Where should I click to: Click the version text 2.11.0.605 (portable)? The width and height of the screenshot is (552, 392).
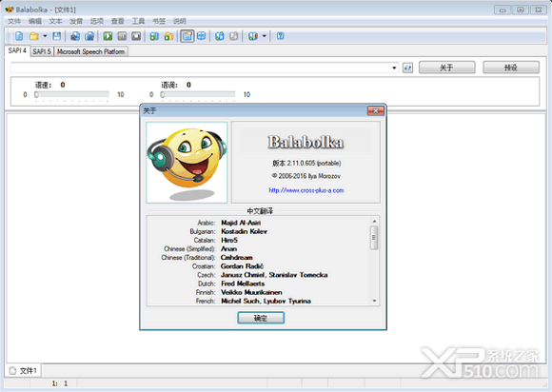click(x=306, y=163)
